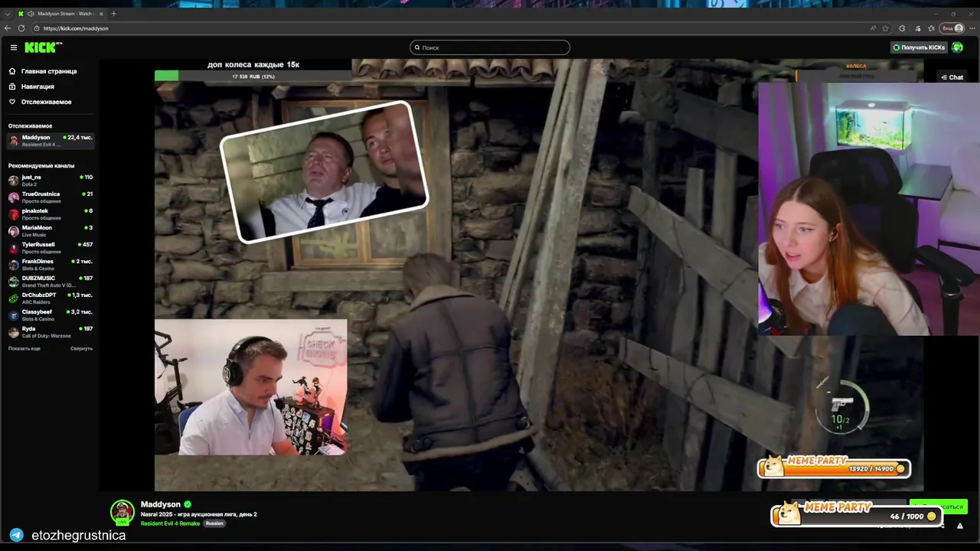The height and width of the screenshot is (551, 980).
Task: Open a new browser tab with plus
Action: click(113, 13)
